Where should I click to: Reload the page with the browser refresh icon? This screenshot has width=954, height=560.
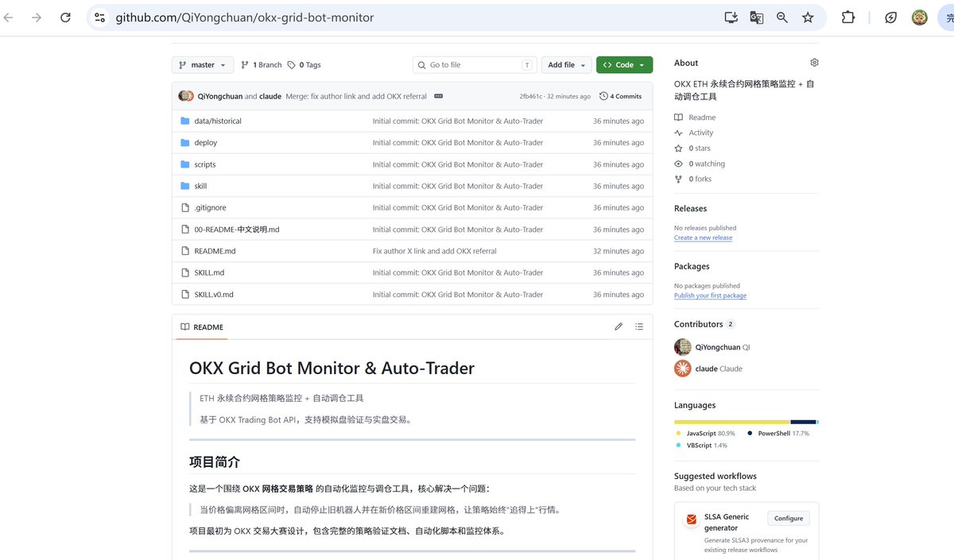(65, 17)
